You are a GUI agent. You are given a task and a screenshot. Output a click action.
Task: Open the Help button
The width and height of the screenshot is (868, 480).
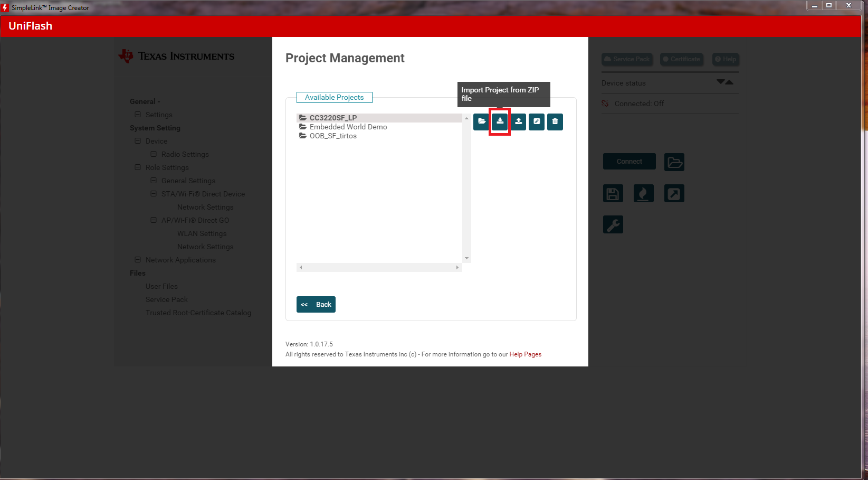coord(726,59)
